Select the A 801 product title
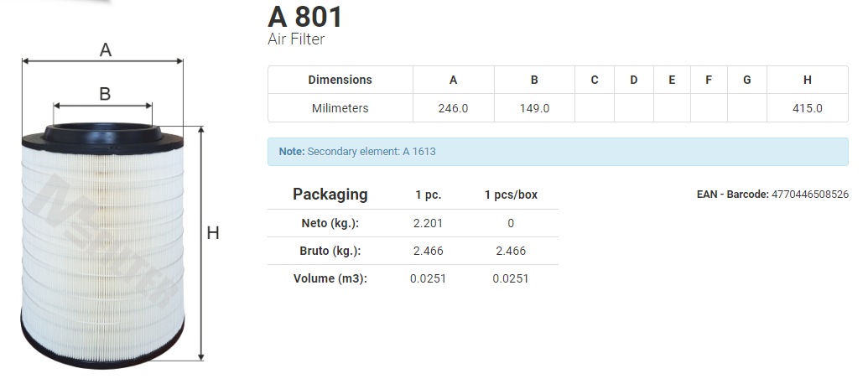Screen dimensions: 868x379 point(305,17)
